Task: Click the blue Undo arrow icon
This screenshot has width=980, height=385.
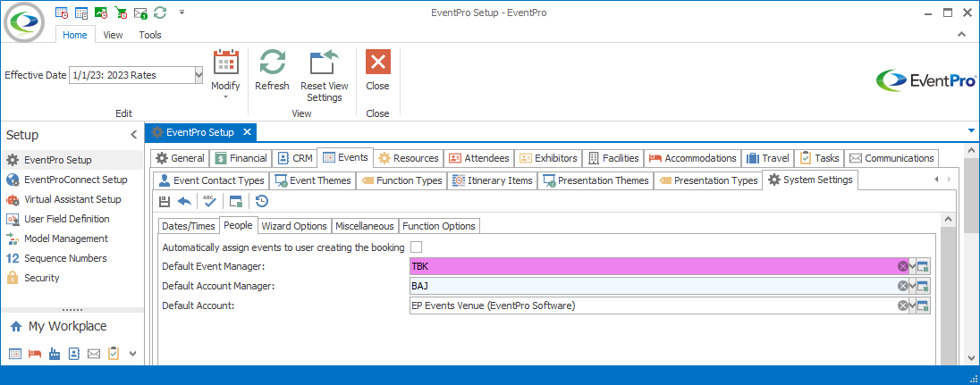Action: pos(184,201)
